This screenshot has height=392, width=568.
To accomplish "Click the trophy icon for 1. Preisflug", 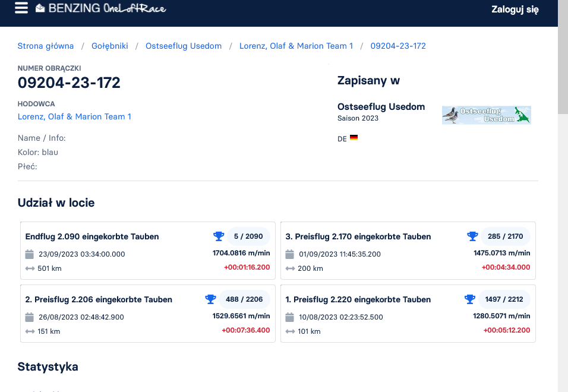I will point(469,299).
